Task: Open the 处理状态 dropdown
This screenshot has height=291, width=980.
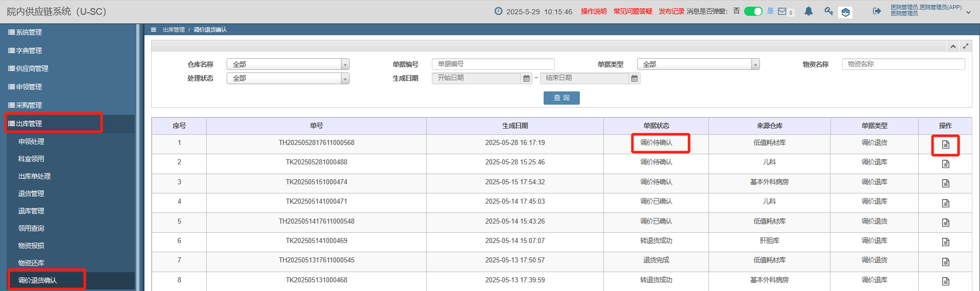Action: click(288, 79)
